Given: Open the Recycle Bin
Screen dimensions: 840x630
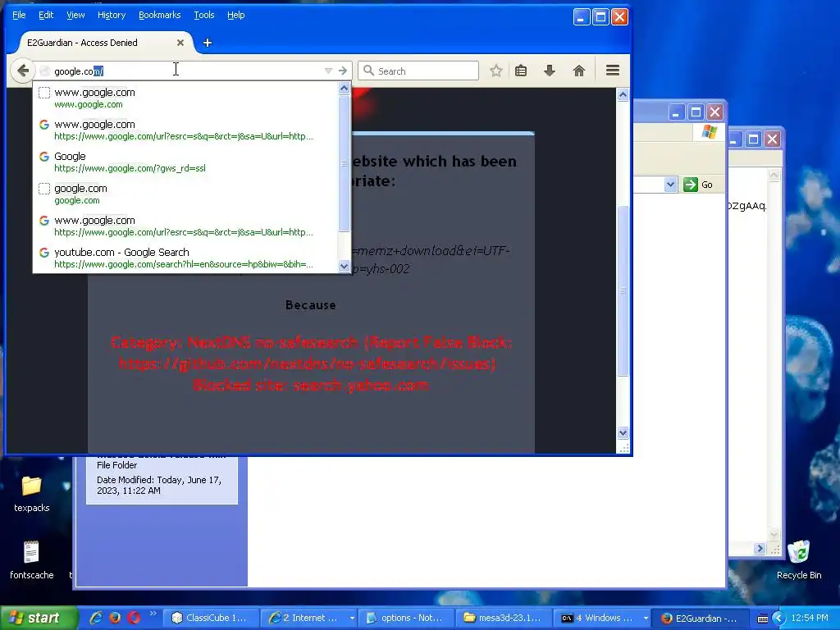Looking at the screenshot, I should click(799, 559).
